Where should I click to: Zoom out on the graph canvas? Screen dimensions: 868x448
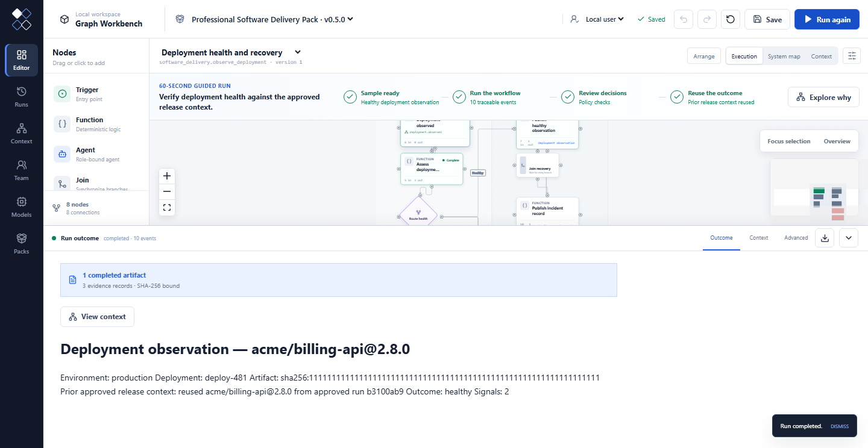(x=167, y=192)
